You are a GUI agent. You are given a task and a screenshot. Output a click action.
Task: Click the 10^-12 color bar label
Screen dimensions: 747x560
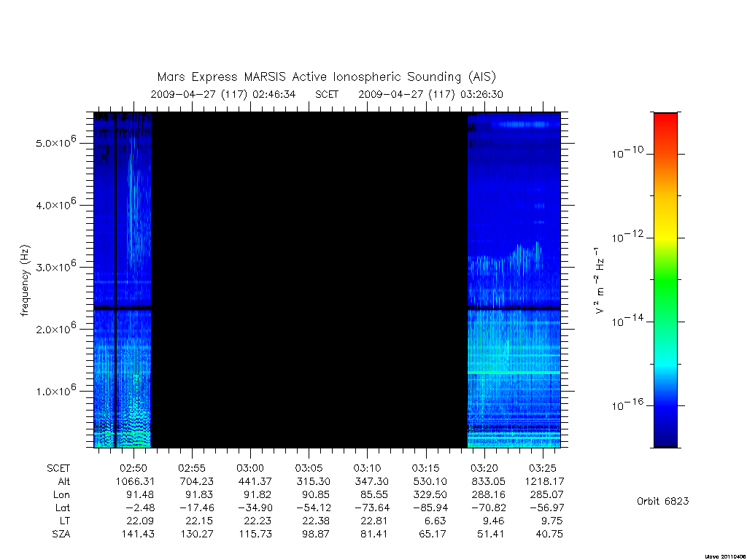point(627,236)
